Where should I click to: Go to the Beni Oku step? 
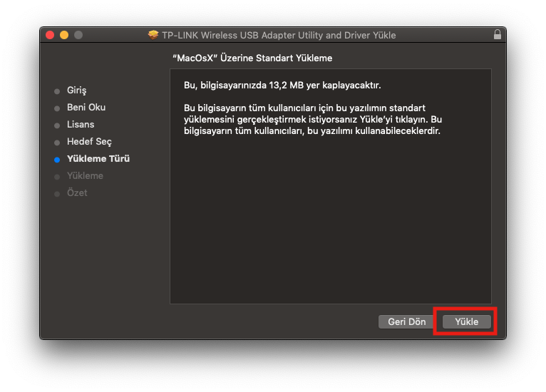[86, 108]
